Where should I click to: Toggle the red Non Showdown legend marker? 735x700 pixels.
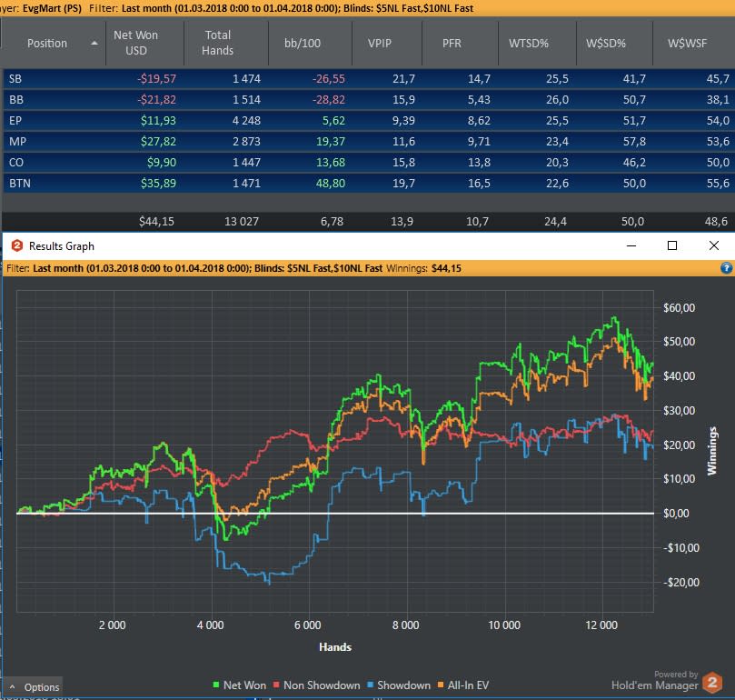point(276,685)
